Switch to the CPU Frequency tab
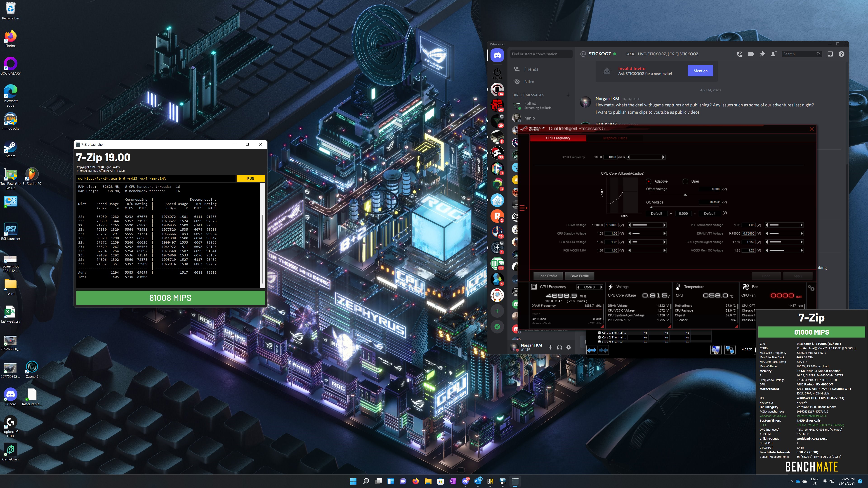Screen dimensions: 868x488 tap(558, 138)
